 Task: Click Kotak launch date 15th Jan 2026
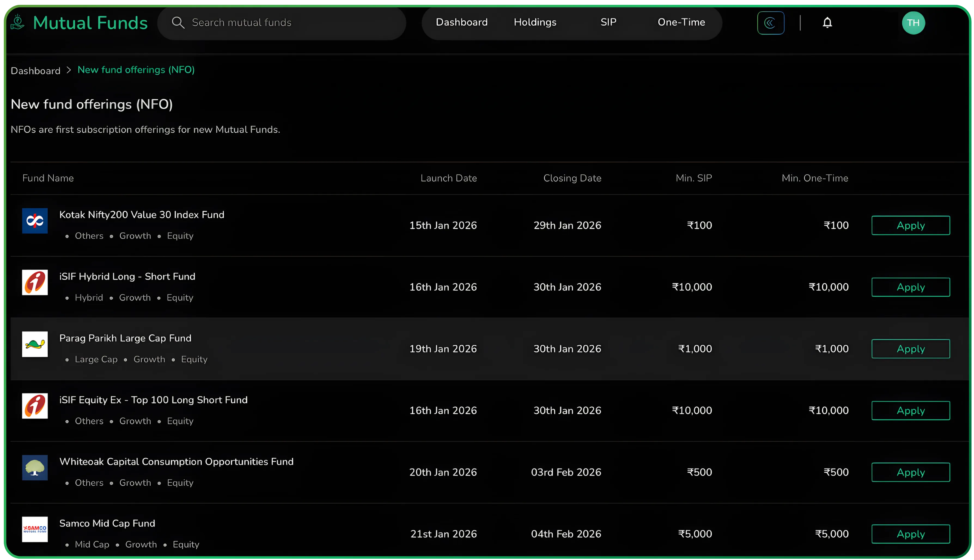click(443, 225)
